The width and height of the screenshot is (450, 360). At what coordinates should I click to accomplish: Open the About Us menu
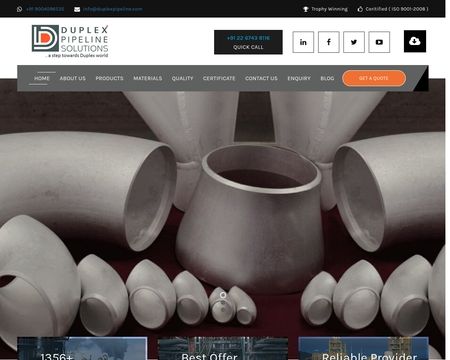[73, 78]
